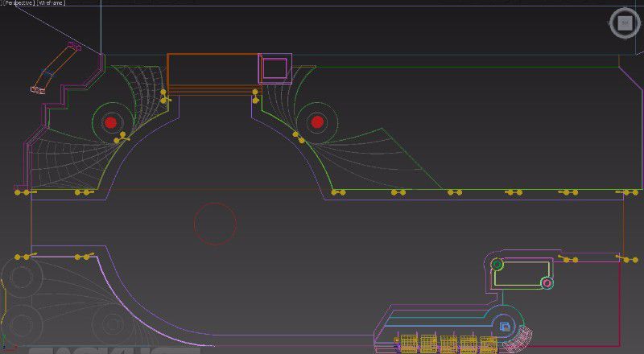644x354 pixels.
Task: Open the Perspective viewport label menu
Action: (19, 2)
